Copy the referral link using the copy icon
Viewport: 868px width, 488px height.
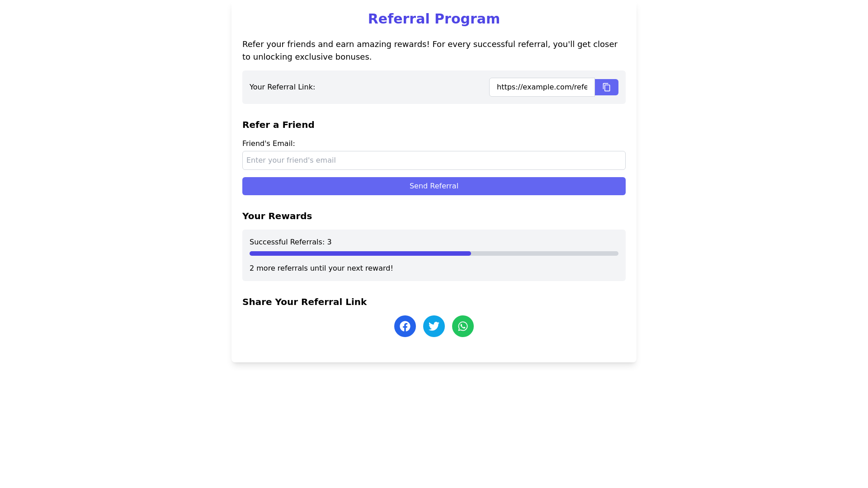point(606,87)
